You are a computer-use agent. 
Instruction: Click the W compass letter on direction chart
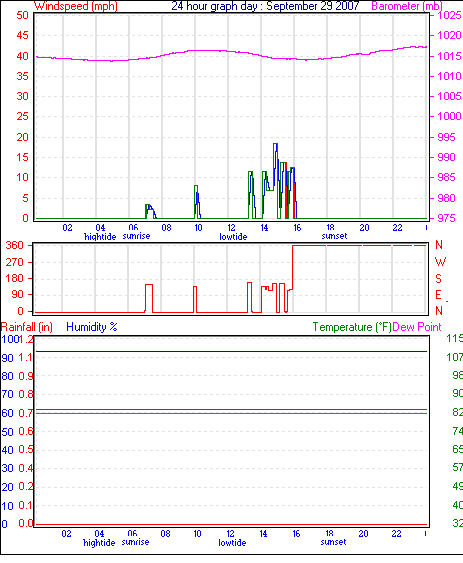click(x=440, y=261)
